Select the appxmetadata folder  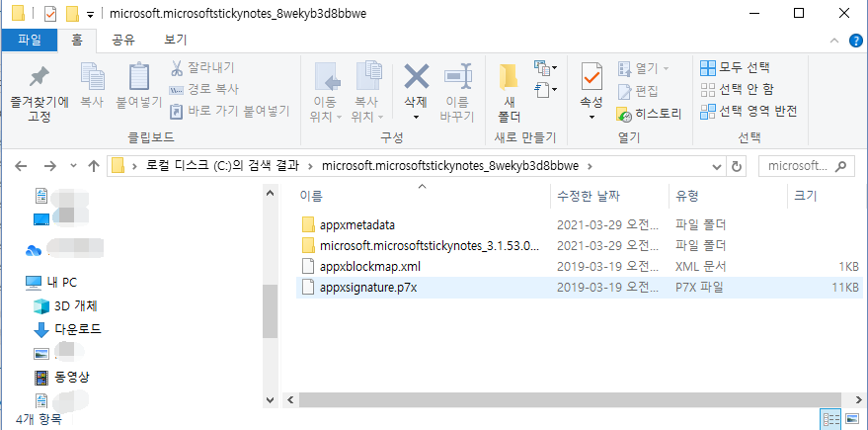(x=579, y=224)
